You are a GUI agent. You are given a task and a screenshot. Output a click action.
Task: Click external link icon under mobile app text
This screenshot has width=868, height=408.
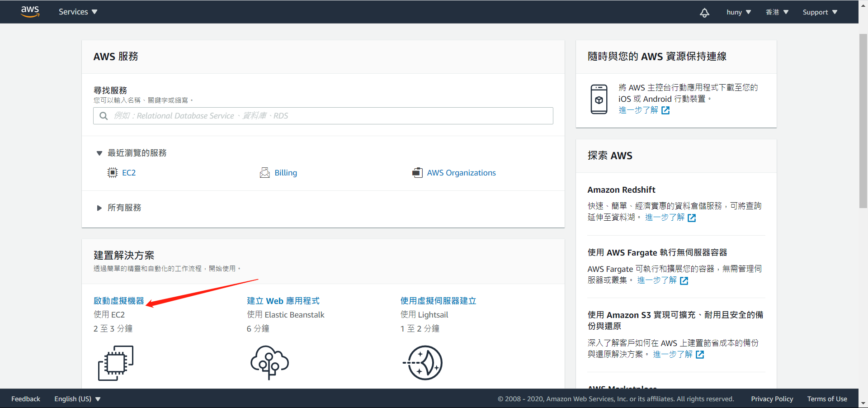tap(665, 110)
